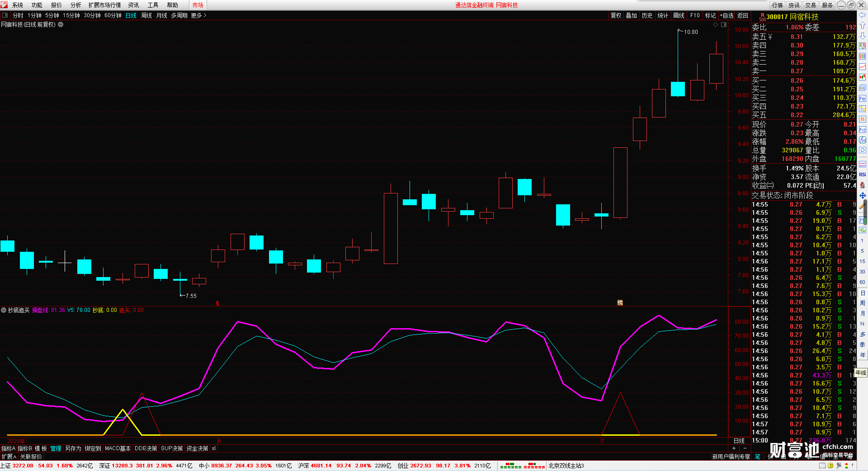
Task: Select the 日线 daily chart period
Action: coord(131,15)
